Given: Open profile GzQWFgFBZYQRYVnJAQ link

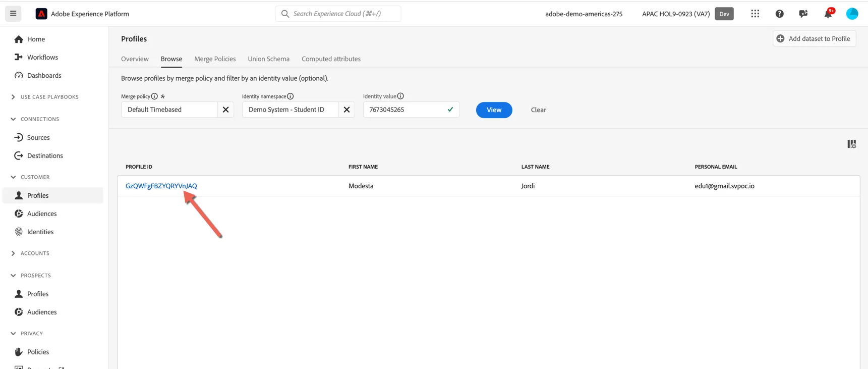Looking at the screenshot, I should [161, 186].
